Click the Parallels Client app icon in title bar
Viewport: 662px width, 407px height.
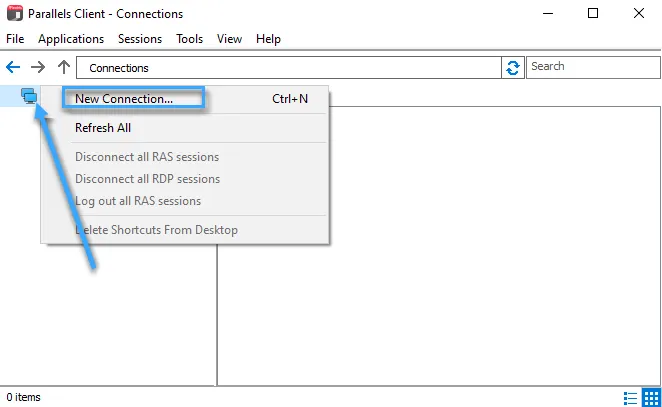click(15, 13)
